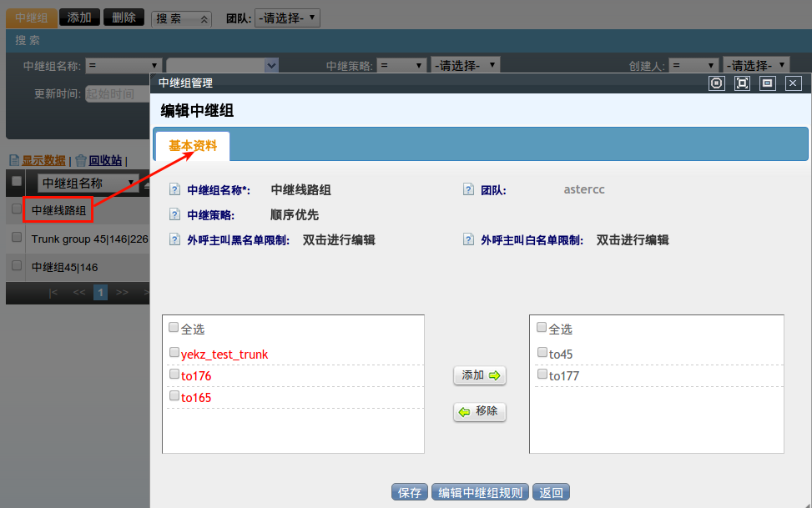This screenshot has height=508, width=812.
Task: Click help icon beside 团队 in dialog
Action: pos(468,189)
